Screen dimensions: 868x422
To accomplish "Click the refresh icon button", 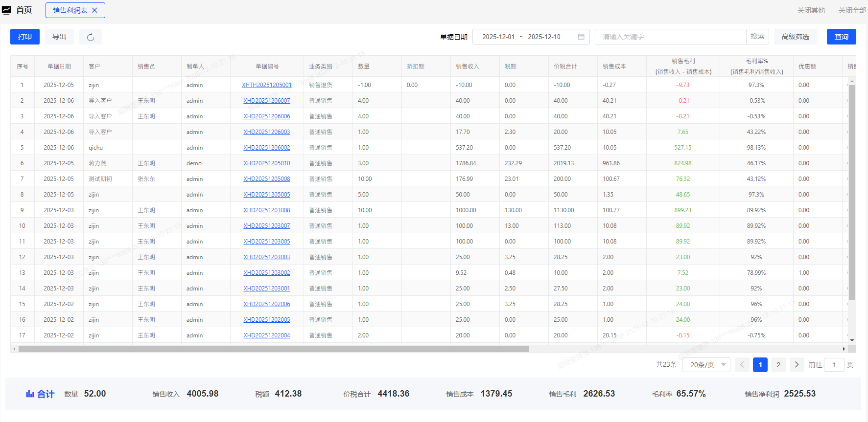I will 91,37.
